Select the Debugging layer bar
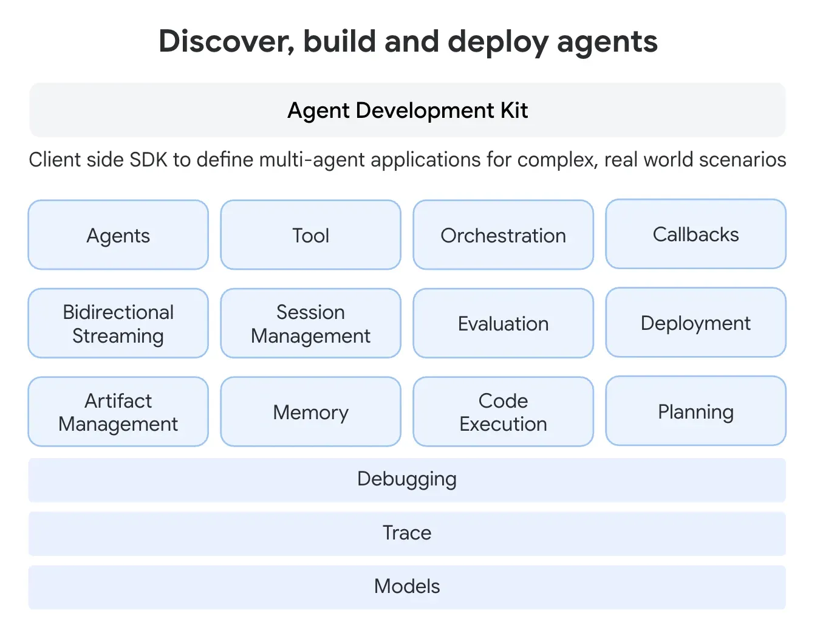 [407, 479]
